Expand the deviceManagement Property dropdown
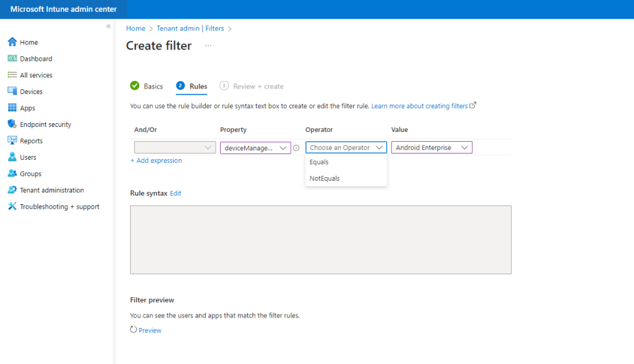Viewport: 634px width, 364px height. 255,148
